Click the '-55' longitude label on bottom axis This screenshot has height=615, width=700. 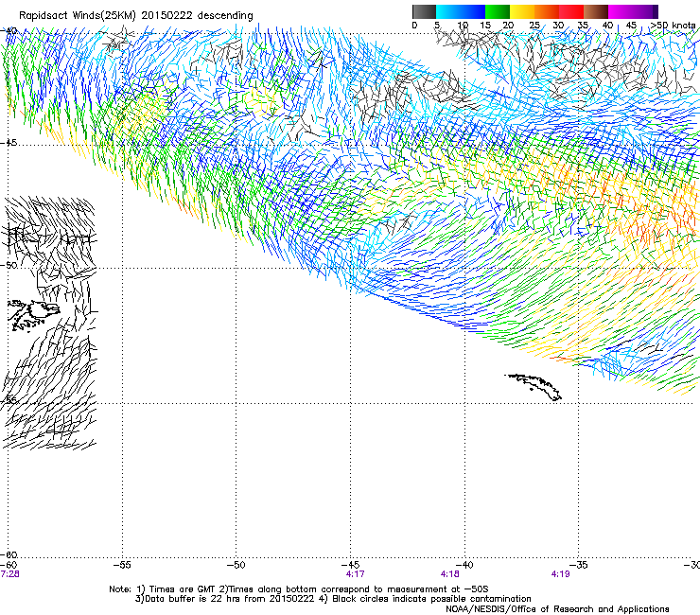point(122,565)
